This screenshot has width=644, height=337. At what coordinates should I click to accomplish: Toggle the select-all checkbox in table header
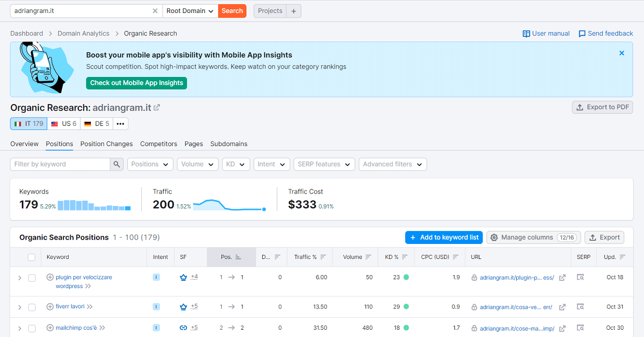click(32, 257)
